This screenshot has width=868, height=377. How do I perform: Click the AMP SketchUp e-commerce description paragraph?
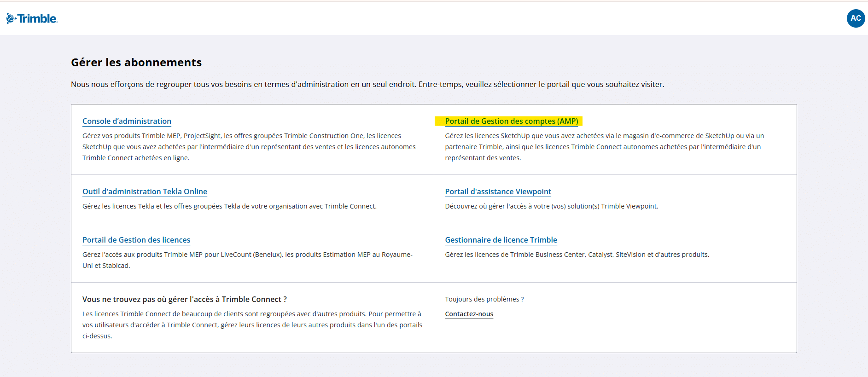click(x=605, y=147)
